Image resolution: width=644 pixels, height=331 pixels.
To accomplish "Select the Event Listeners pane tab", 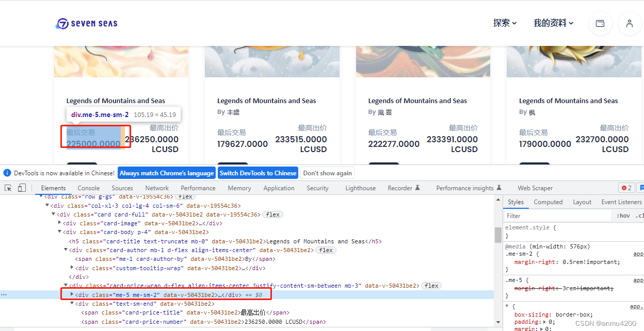I will (621, 202).
